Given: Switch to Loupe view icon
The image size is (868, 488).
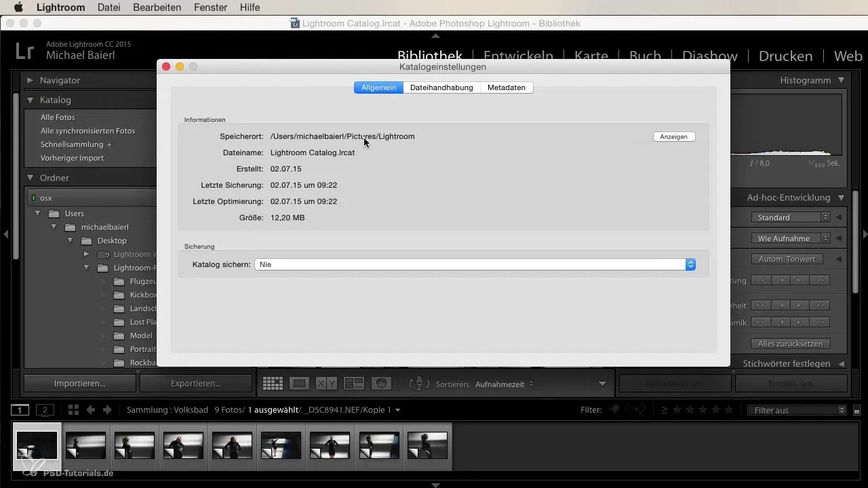Looking at the screenshot, I should point(299,384).
